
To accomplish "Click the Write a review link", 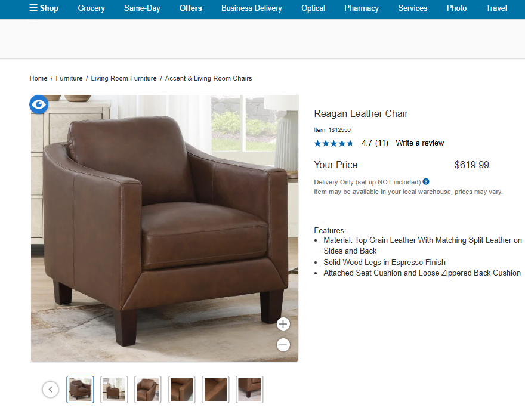I will click(x=419, y=143).
